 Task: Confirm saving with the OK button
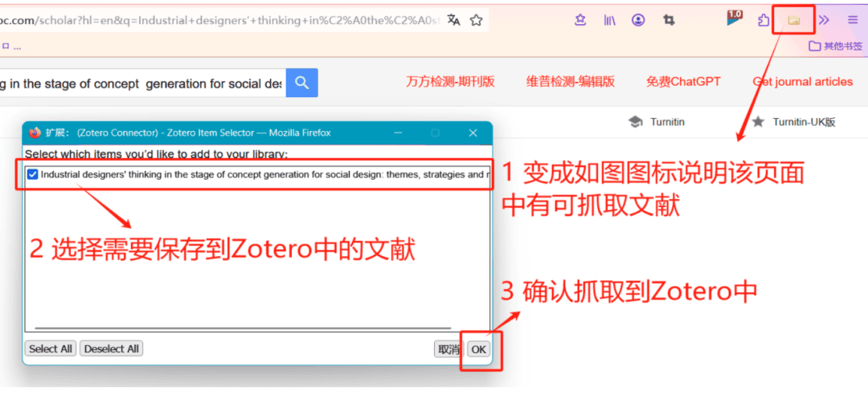coord(478,349)
